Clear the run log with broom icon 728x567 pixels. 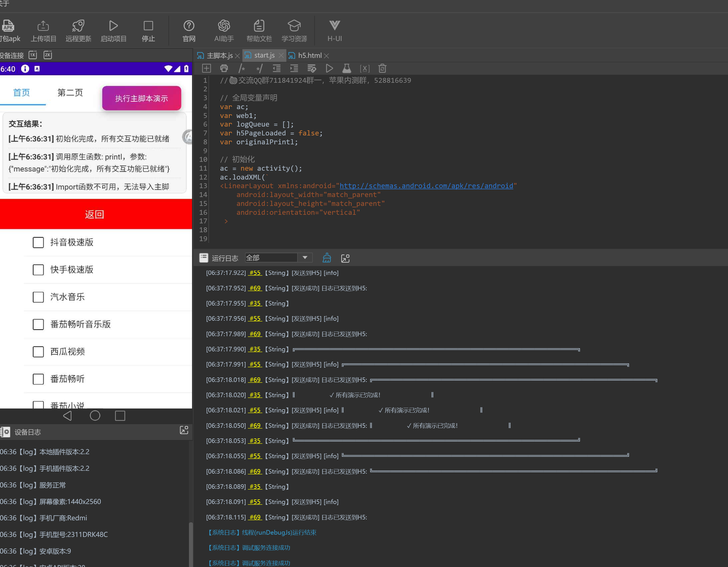327,258
